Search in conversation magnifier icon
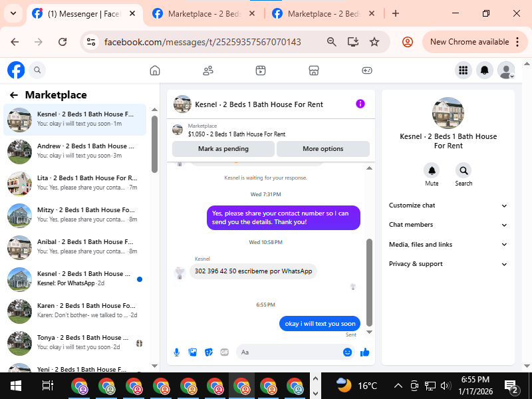Viewport: 532px width, 399px height. click(464, 170)
